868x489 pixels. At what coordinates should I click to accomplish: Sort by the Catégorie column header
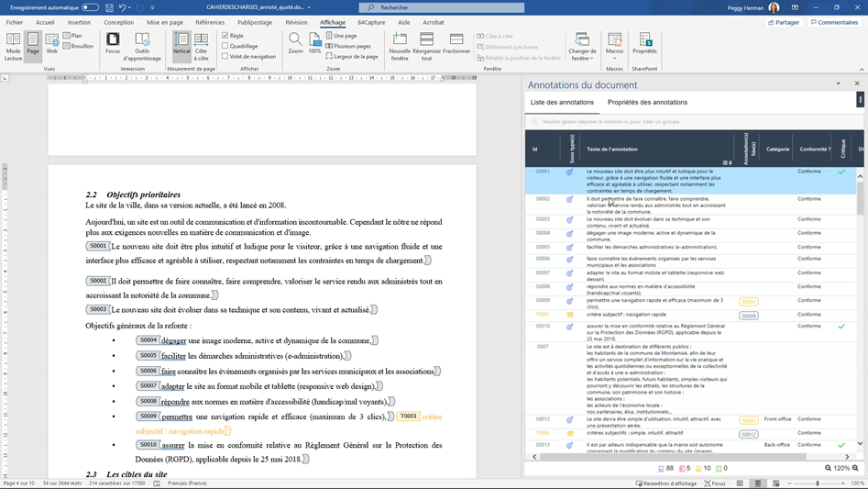click(x=778, y=149)
